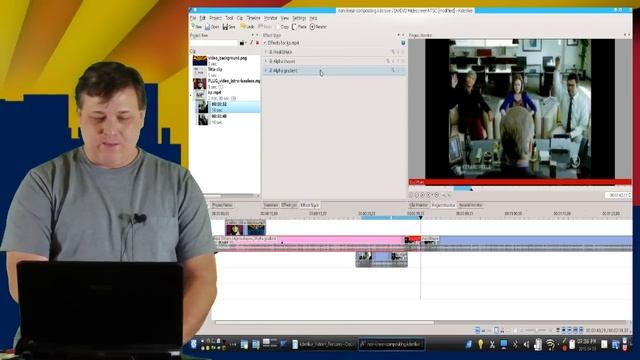Image resolution: width=640 pixels, height=360 pixels.
Task: Switch to the Project Notes tab
Action: [222, 205]
